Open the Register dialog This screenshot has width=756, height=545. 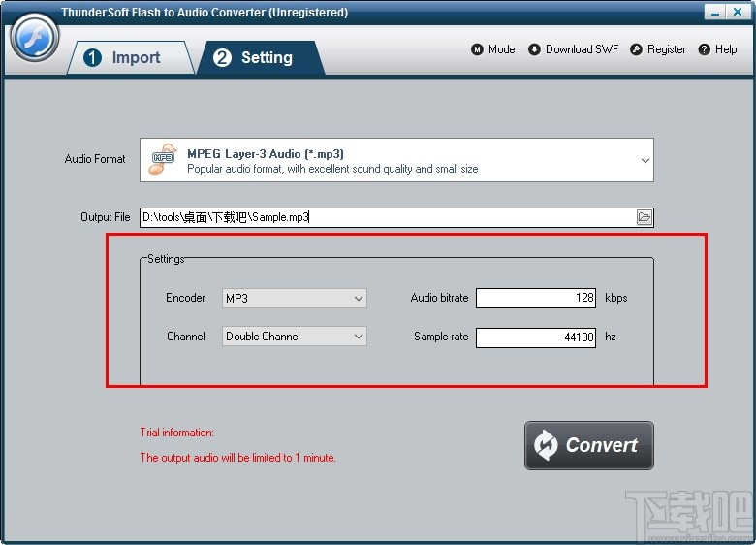click(658, 49)
